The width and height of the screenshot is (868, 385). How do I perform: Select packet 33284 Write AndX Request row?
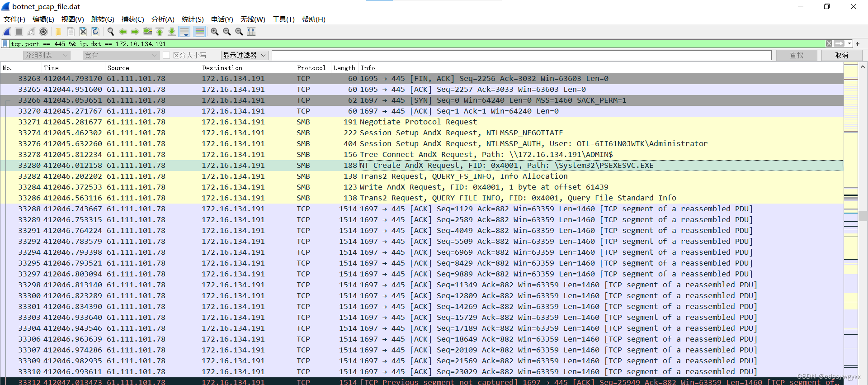pos(422,187)
